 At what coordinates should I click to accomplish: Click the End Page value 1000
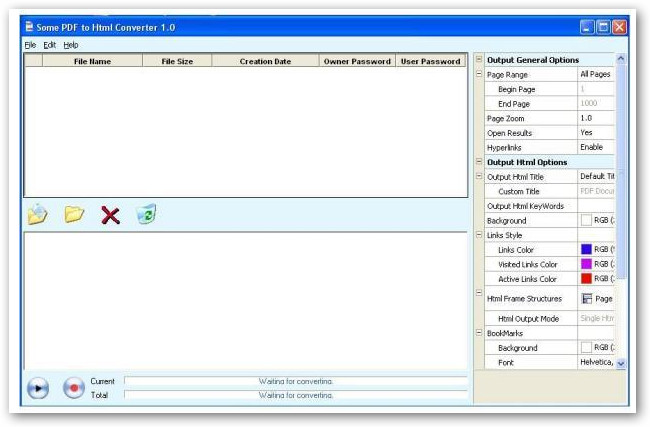click(x=596, y=104)
